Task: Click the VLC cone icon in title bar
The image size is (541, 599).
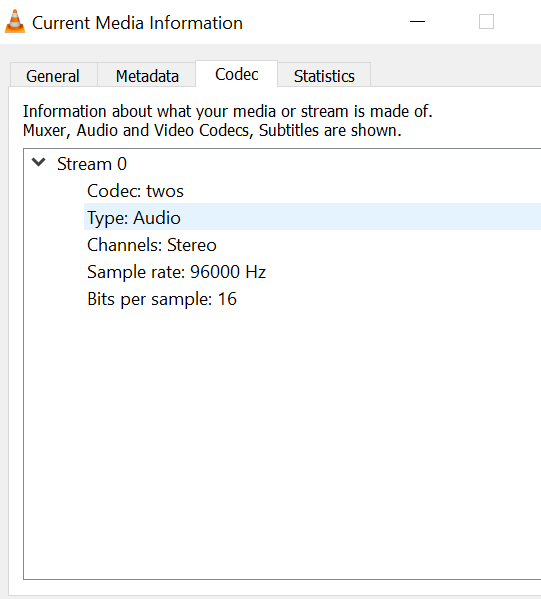Action: click(x=15, y=21)
